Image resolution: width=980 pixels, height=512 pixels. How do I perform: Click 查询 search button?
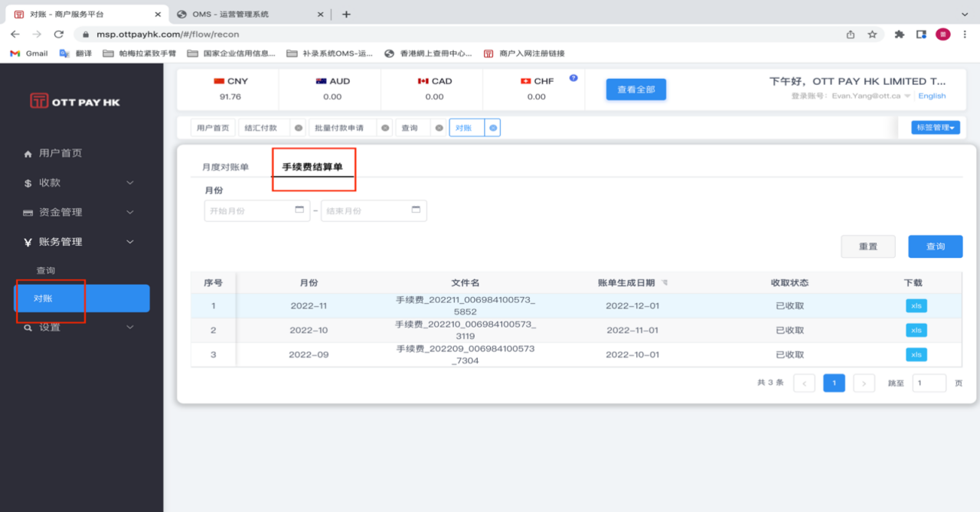click(935, 246)
